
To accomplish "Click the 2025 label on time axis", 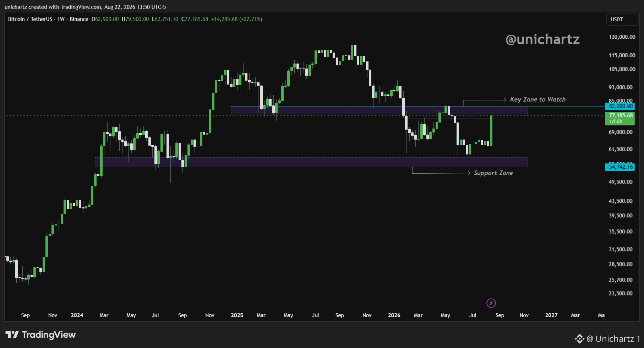I will (237, 315).
